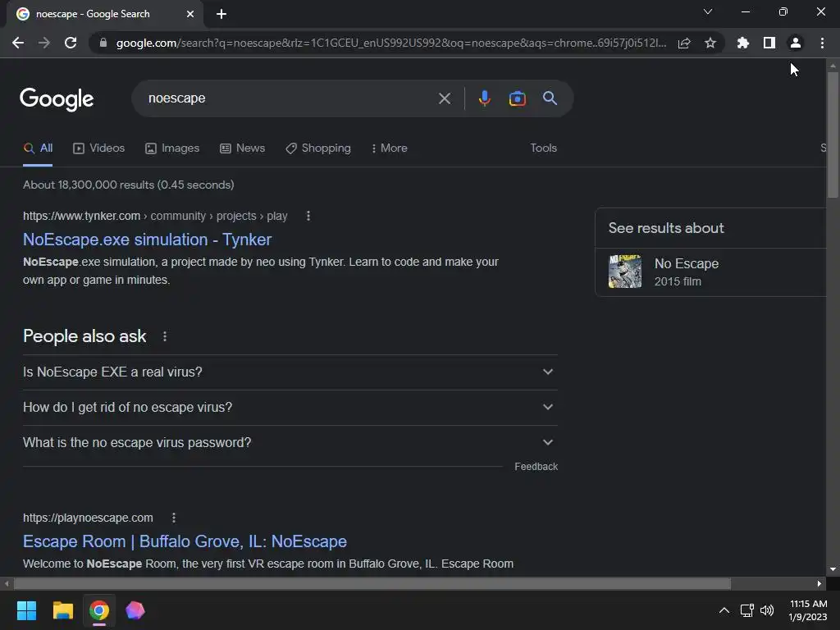Switch to the News tab

point(242,148)
